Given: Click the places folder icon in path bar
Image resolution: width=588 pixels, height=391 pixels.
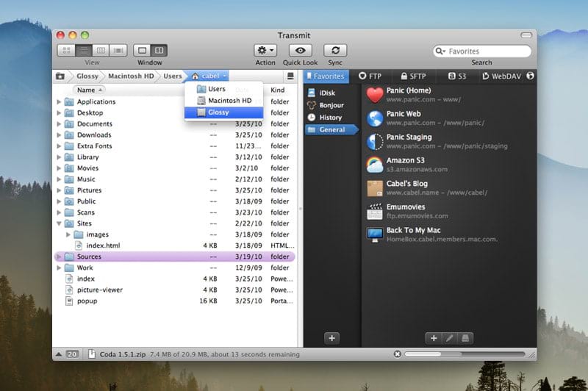Looking at the screenshot, I should tap(60, 76).
